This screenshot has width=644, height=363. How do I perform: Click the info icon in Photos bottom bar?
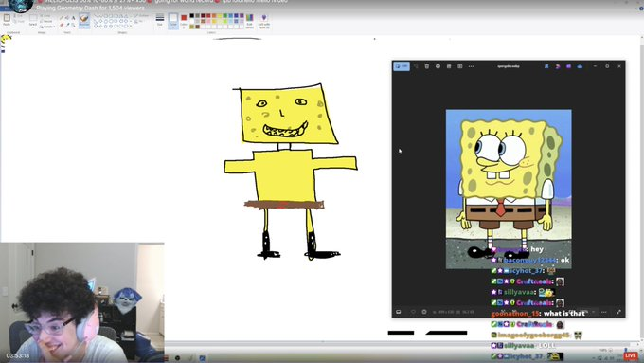pyautogui.click(x=424, y=312)
